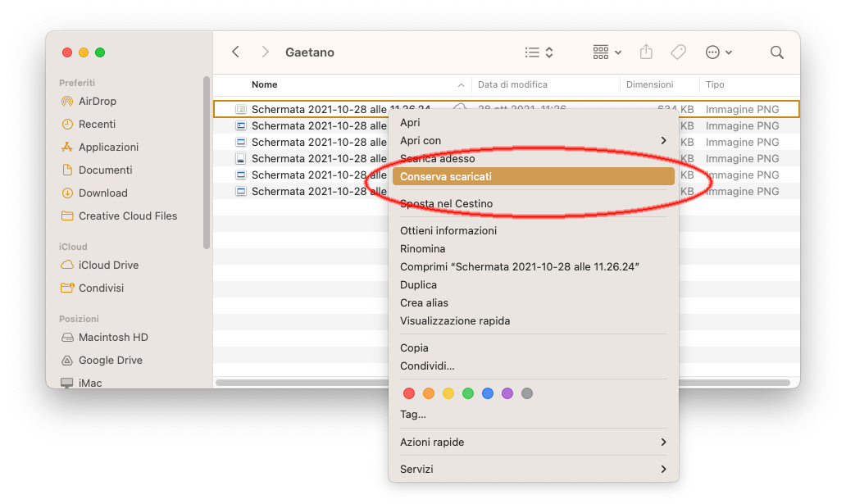Screen dimensions: 846x504
Task: Choose Visualizzazione rapida
Action: click(533, 321)
